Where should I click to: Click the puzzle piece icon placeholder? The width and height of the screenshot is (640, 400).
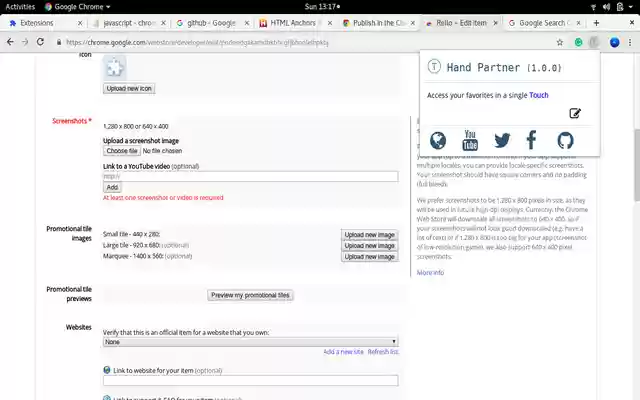(x=114, y=67)
